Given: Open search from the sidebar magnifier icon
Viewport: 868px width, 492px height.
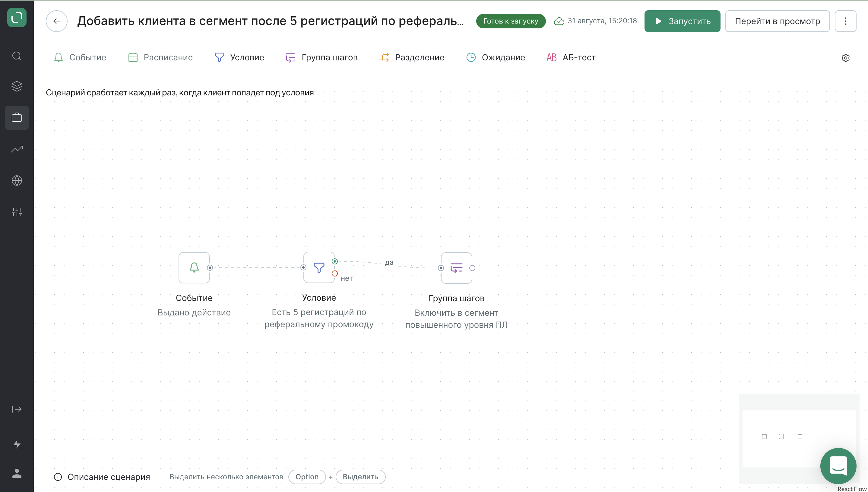Looking at the screenshot, I should (x=17, y=56).
